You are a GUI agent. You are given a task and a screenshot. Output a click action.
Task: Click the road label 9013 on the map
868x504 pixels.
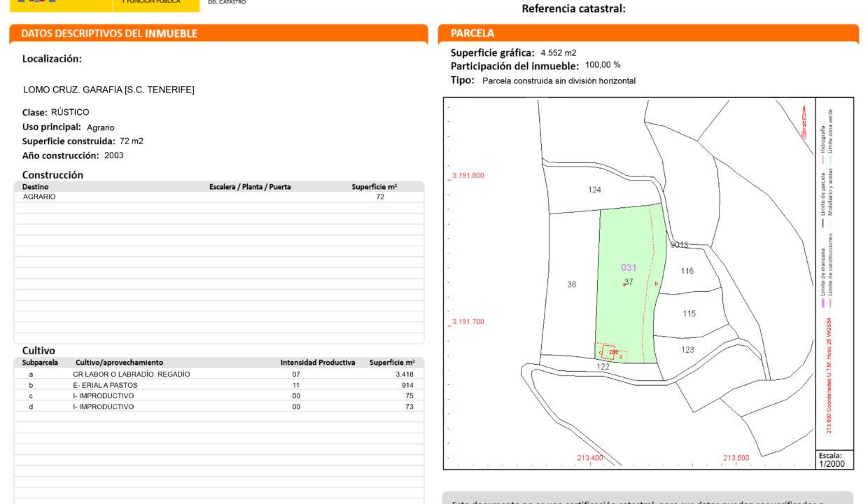[679, 245]
